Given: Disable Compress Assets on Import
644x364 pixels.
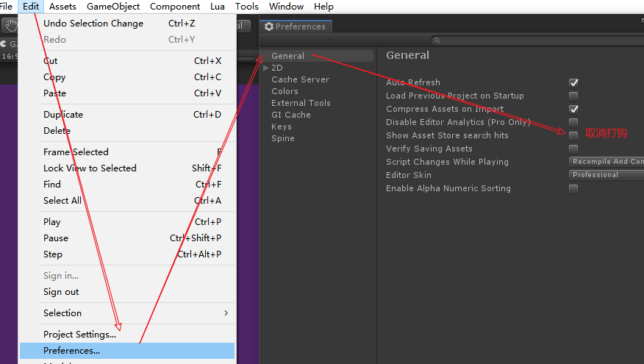Looking at the screenshot, I should (573, 109).
